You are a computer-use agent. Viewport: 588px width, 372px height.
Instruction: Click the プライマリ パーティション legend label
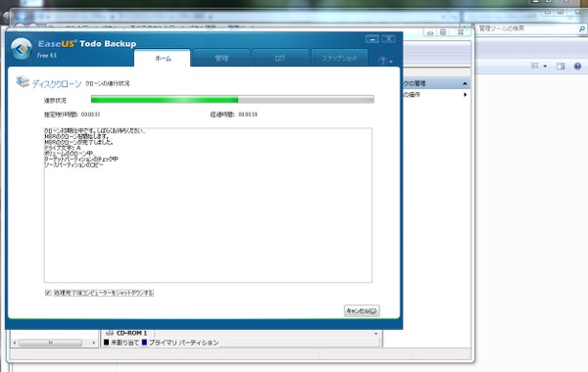(x=183, y=343)
